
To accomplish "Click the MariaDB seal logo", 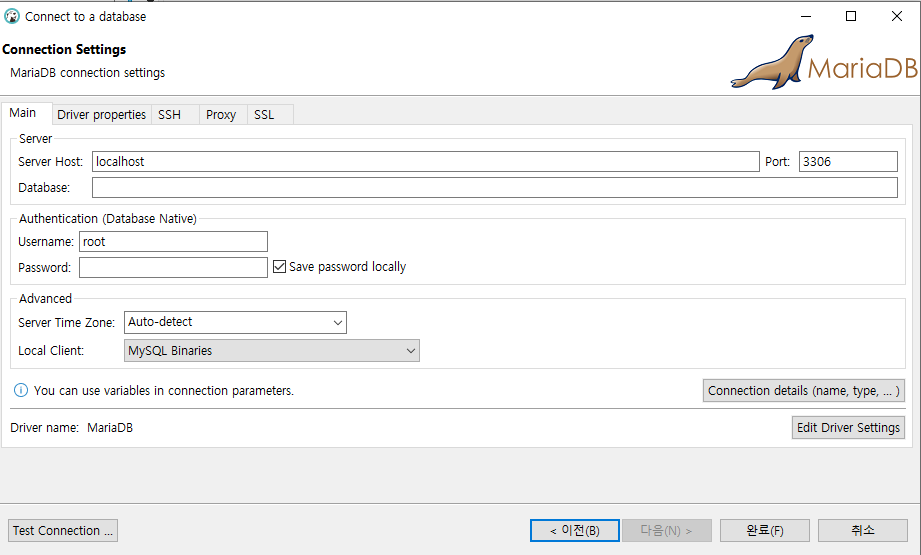I will pyautogui.click(x=824, y=62).
